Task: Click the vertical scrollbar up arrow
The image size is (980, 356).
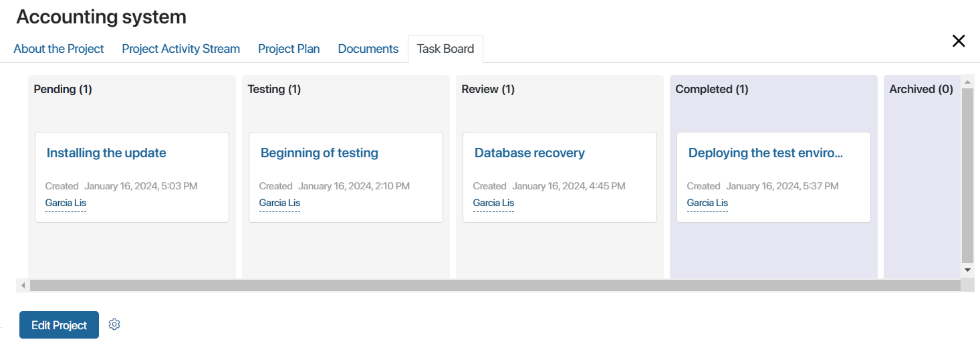Action: tap(967, 82)
